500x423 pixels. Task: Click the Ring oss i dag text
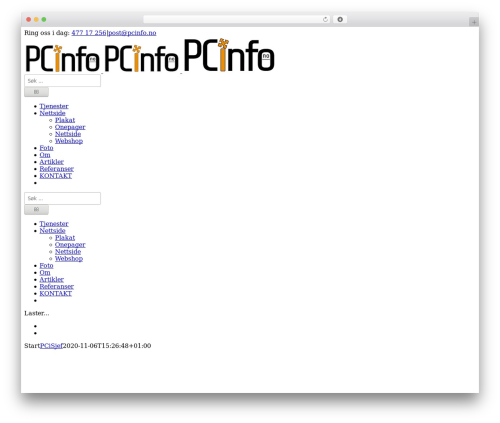point(47,33)
